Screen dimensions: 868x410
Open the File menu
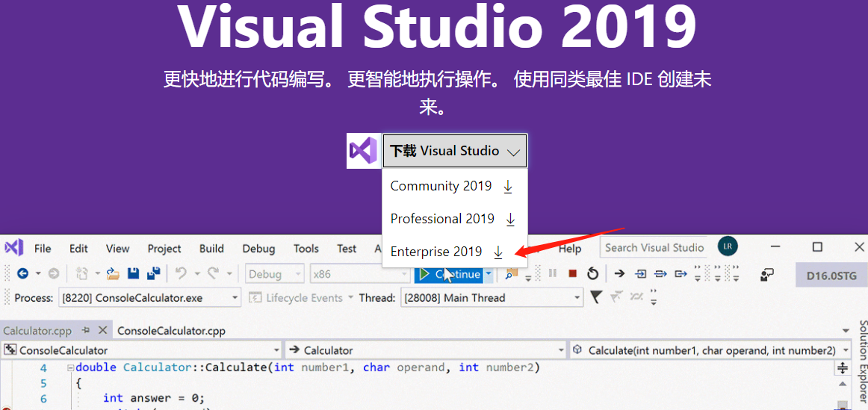43,249
